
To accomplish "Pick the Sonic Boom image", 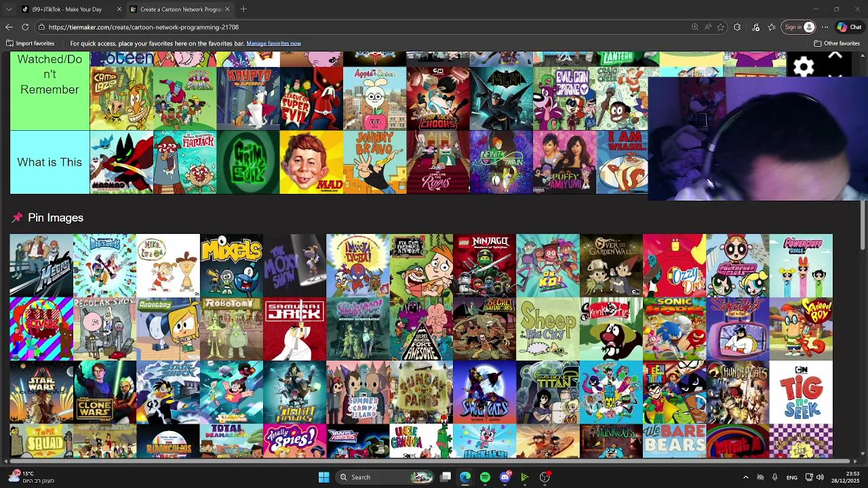I will (x=674, y=329).
